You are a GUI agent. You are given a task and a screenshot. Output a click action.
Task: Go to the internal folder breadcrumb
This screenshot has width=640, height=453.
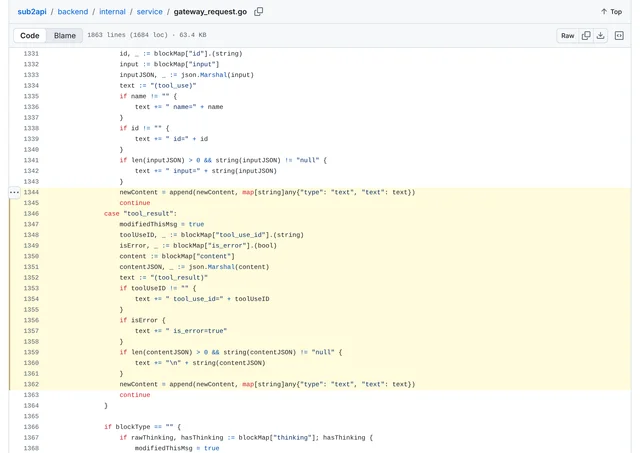click(112, 12)
